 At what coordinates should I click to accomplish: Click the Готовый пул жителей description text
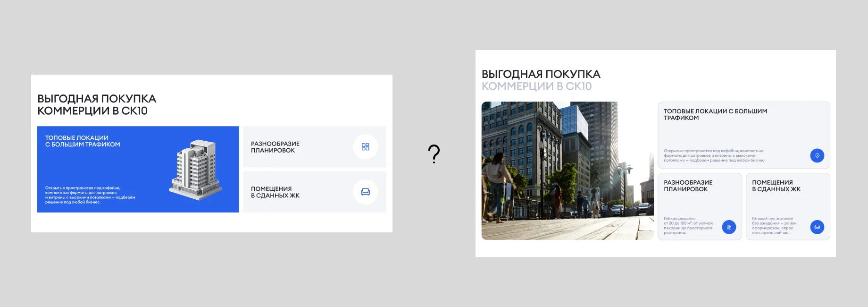coord(774,226)
